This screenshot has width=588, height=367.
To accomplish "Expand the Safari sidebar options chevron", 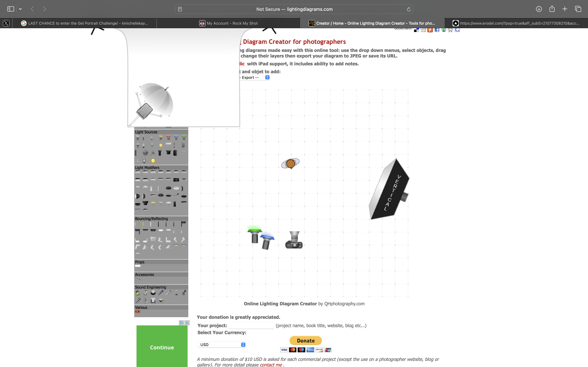I will coord(20,9).
